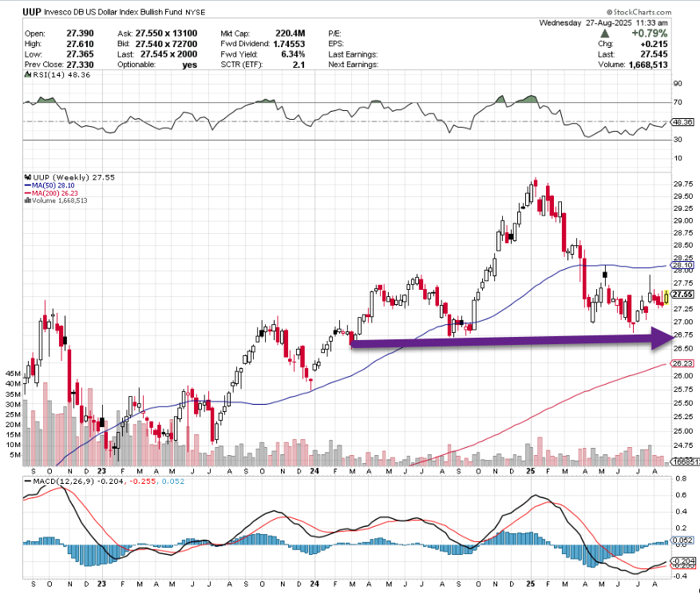Viewport: 700px width, 594px height.
Task: Select the blue MA(50) legend swatch
Action: coord(27,185)
